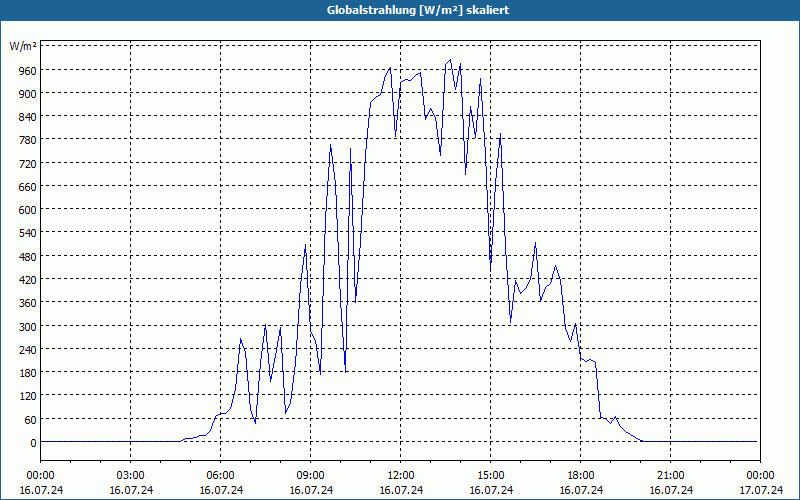800x500 pixels.
Task: Click the 16.07.24 date under 18:00
Action: pos(581,490)
